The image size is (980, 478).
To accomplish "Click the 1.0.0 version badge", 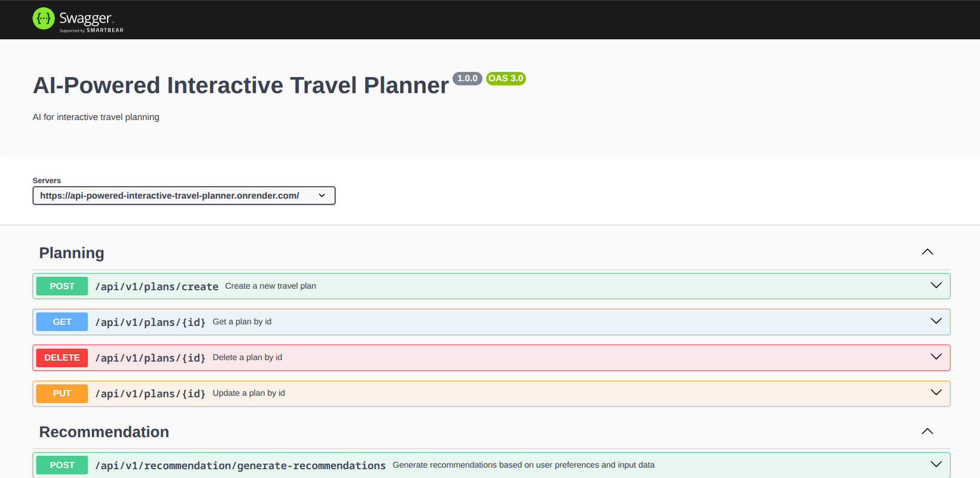I will tap(468, 79).
